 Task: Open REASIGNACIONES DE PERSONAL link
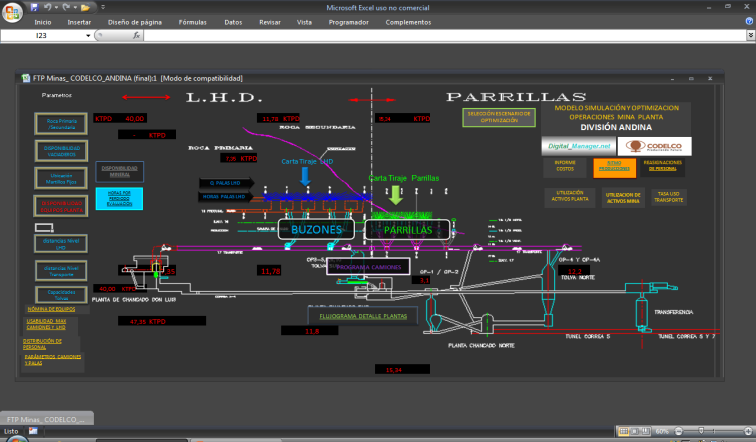tap(662, 166)
